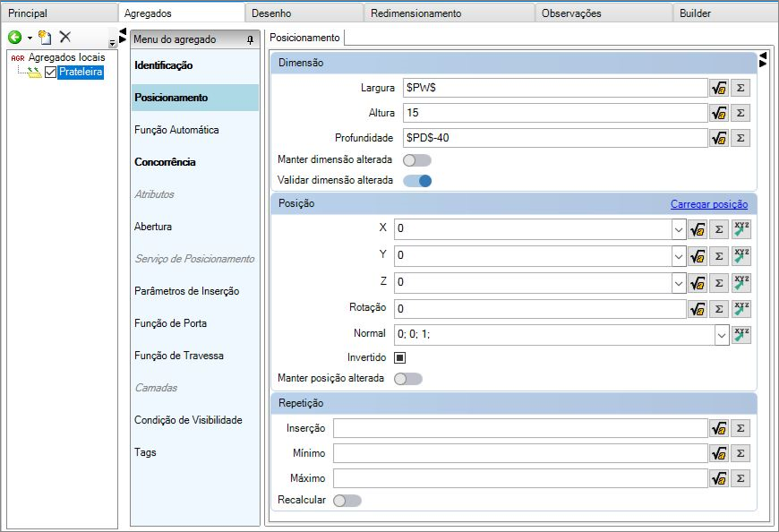Click sigma button for Rotação

click(x=719, y=309)
